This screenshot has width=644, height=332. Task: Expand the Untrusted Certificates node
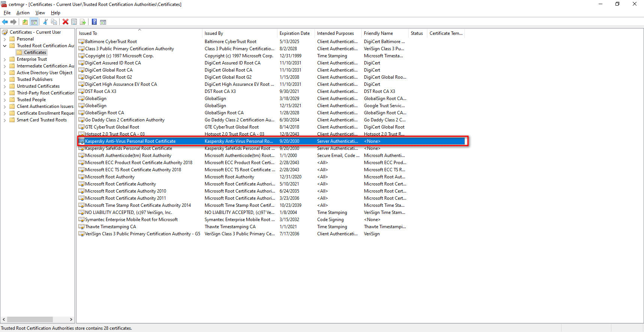pyautogui.click(x=4, y=86)
